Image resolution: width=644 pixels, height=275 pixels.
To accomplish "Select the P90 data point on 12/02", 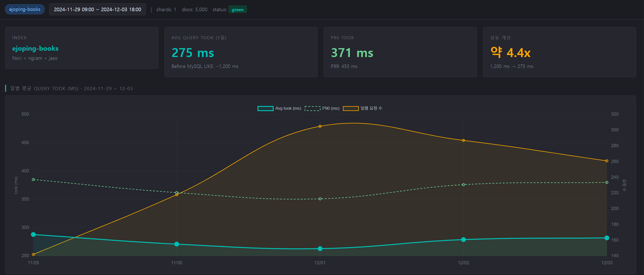I will [x=463, y=185].
